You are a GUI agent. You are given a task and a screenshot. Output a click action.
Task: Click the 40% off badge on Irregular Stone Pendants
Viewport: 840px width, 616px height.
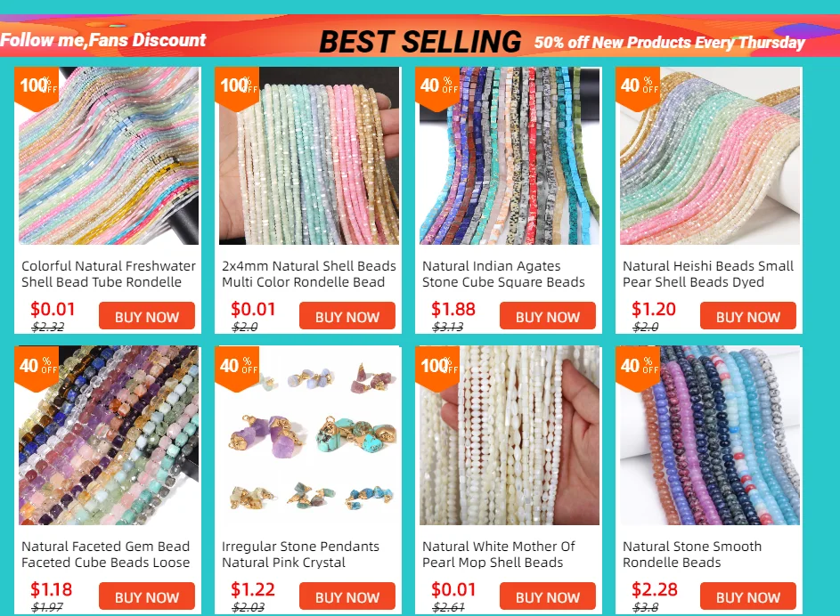pyautogui.click(x=237, y=369)
